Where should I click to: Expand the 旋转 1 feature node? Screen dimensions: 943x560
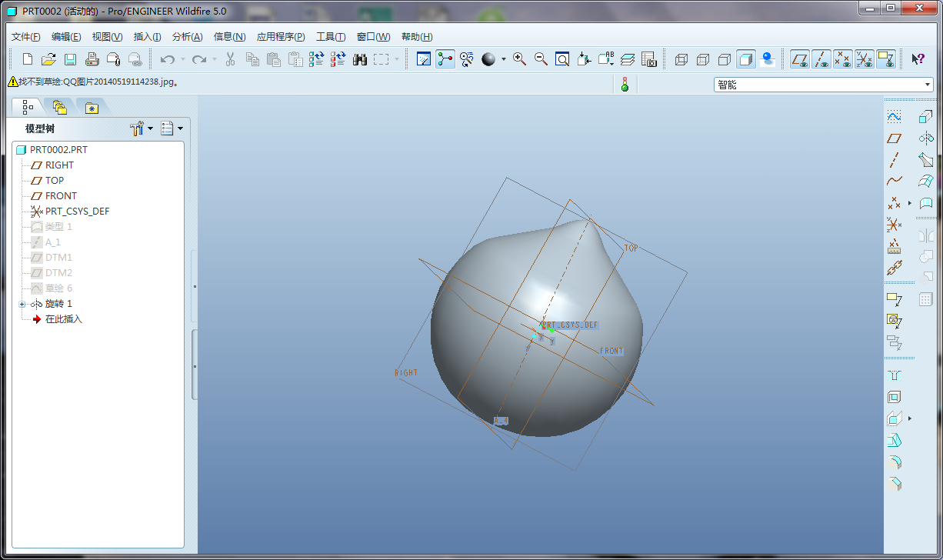[21, 303]
